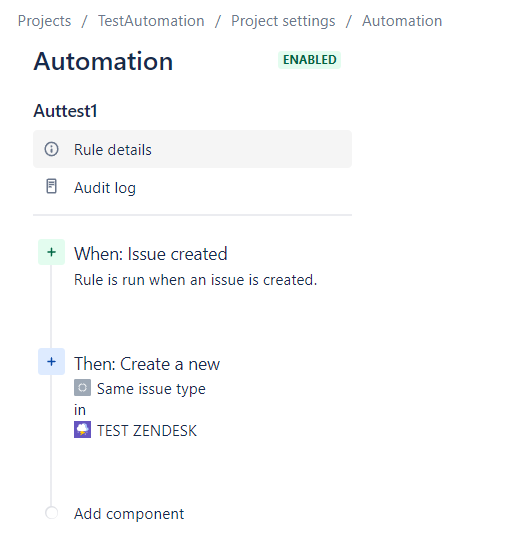Select the rule name Auttest1

[65, 111]
